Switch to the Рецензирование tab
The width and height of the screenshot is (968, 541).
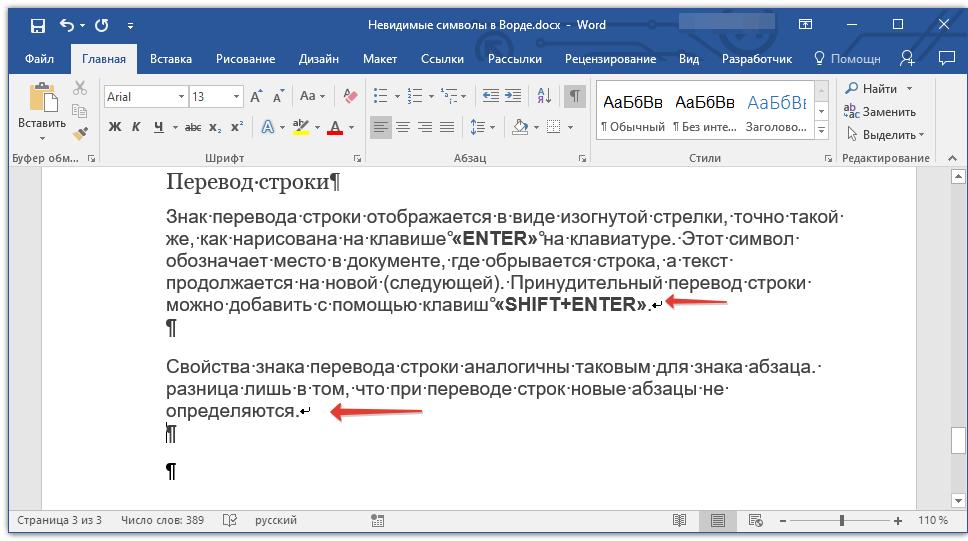click(610, 59)
